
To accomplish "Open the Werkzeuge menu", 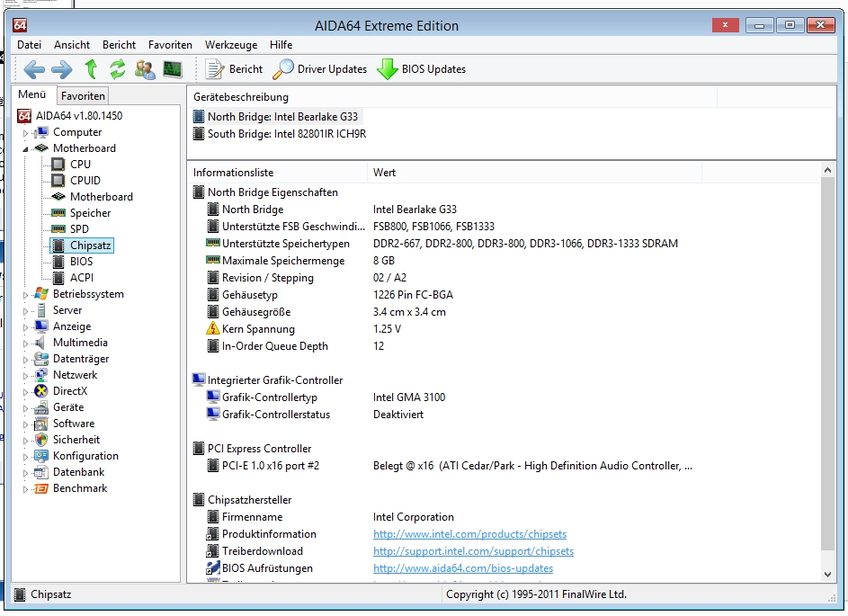I will click(231, 45).
